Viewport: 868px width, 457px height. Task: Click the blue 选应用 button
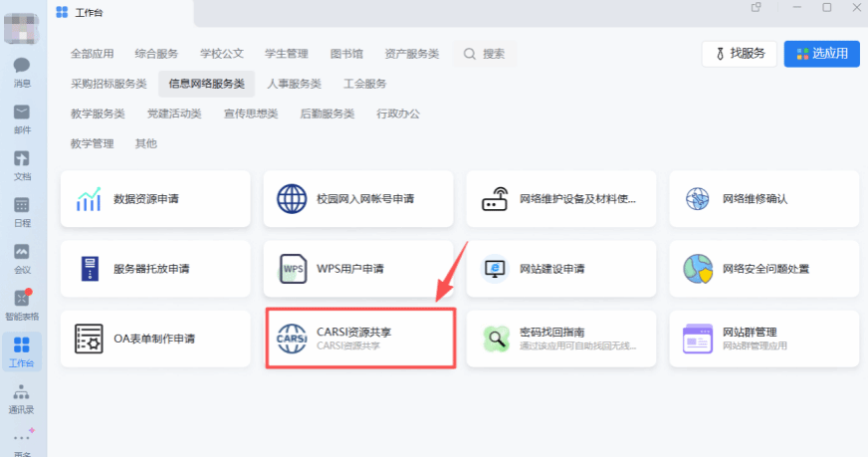[821, 54]
